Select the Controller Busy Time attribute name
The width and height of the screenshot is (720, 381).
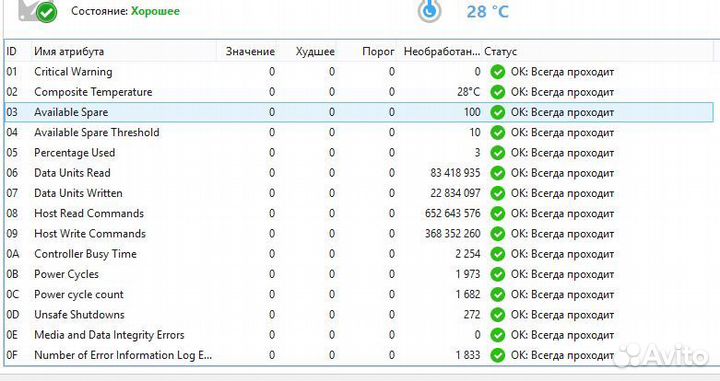tap(85, 254)
